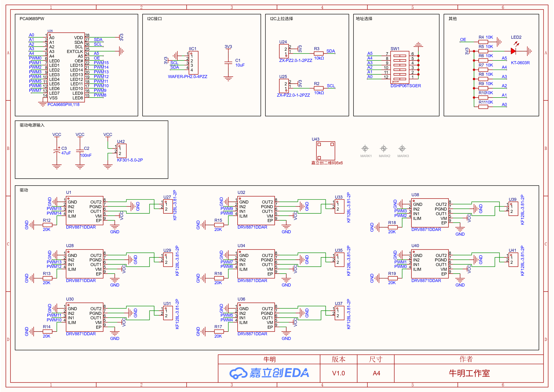554x392 pixels.
Task: Select the U43 QR code placeholder symbol
Action: [326, 151]
